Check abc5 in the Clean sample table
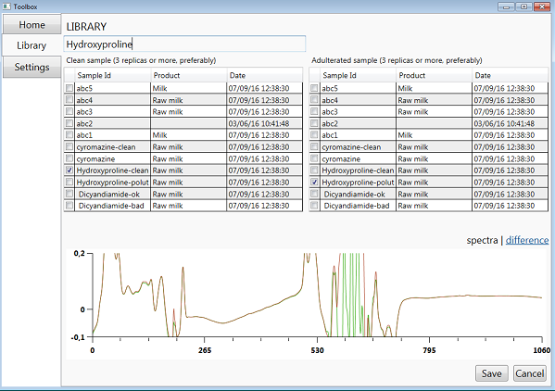Image resolution: width=555 pixels, height=391 pixels. (69, 88)
